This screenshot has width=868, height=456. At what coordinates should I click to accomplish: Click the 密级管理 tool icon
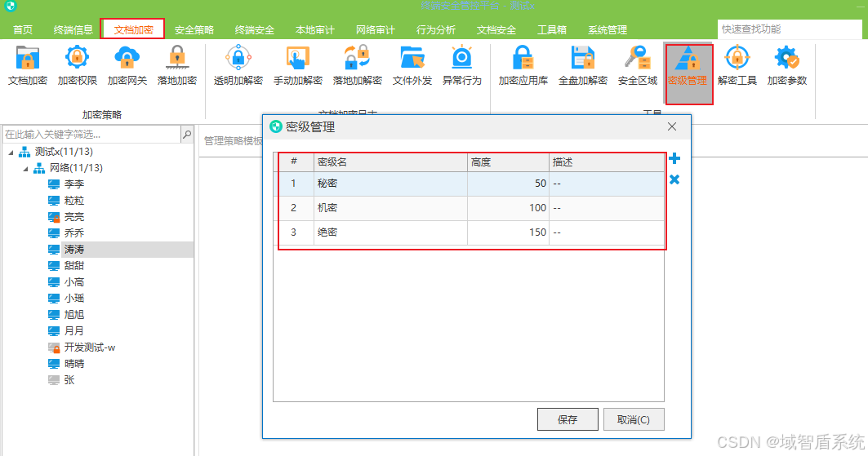pyautogui.click(x=688, y=73)
